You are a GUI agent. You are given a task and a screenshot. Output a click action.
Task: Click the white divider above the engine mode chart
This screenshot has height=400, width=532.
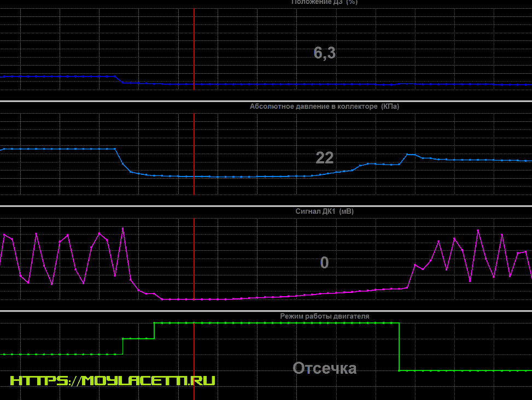coord(266,311)
